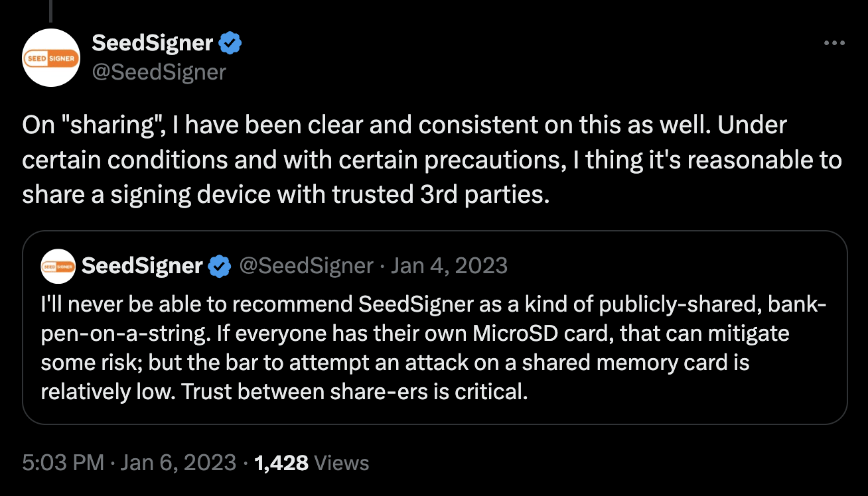
Task: Click small SeedSigner avatar in quoted tweet
Action: point(58,266)
